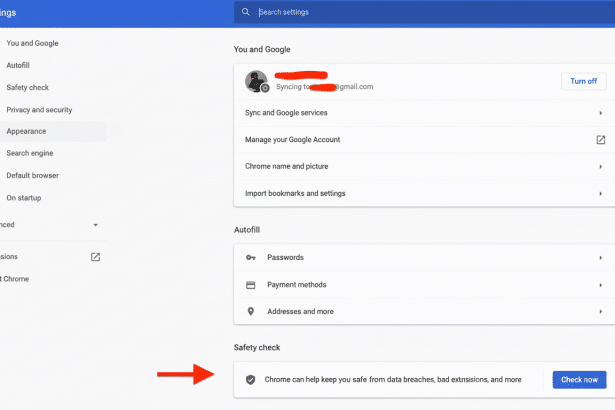The width and height of the screenshot is (615, 410).
Task: Open Autofill in the sidebar
Action: [18, 65]
